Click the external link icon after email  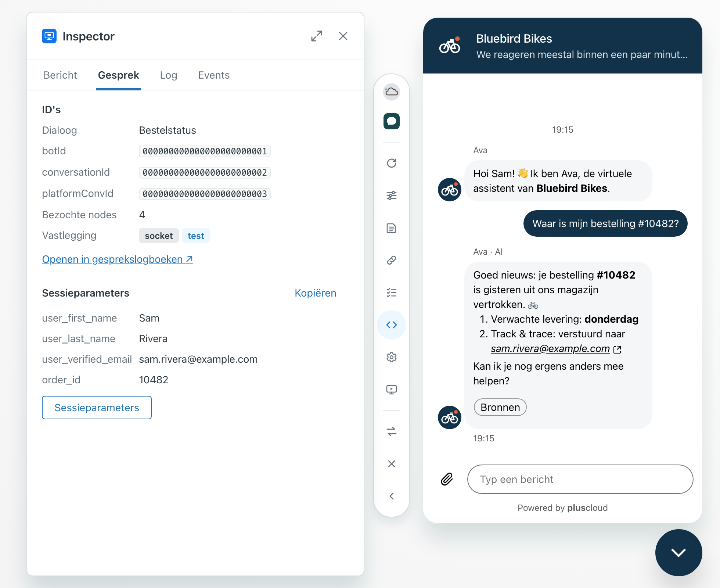(x=618, y=349)
